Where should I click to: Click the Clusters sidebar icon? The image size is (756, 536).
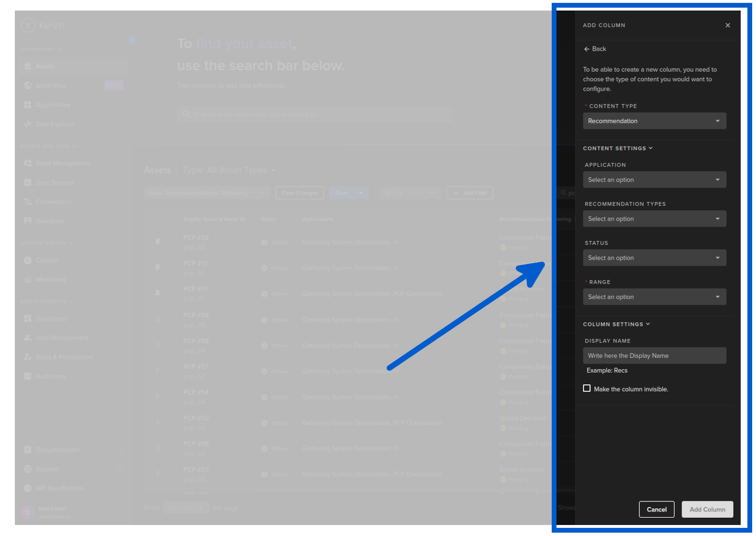pos(28,260)
